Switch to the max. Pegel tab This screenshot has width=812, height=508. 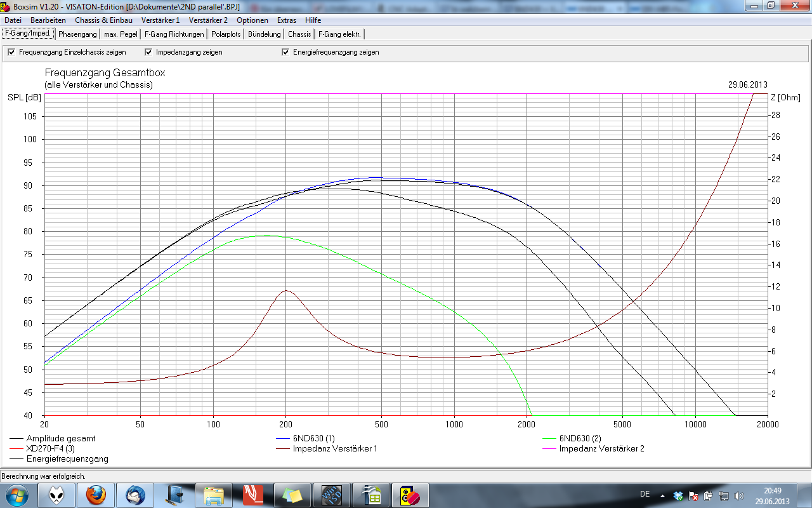[121, 34]
